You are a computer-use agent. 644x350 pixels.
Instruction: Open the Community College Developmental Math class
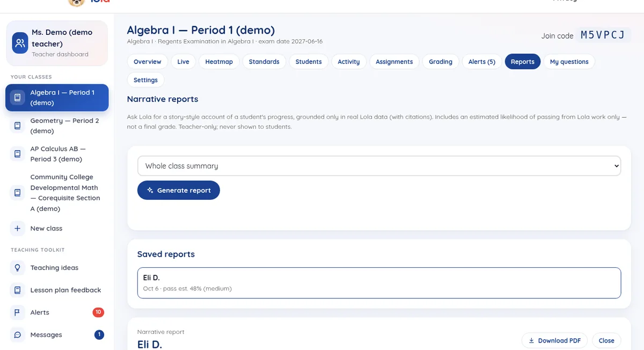tap(57, 193)
